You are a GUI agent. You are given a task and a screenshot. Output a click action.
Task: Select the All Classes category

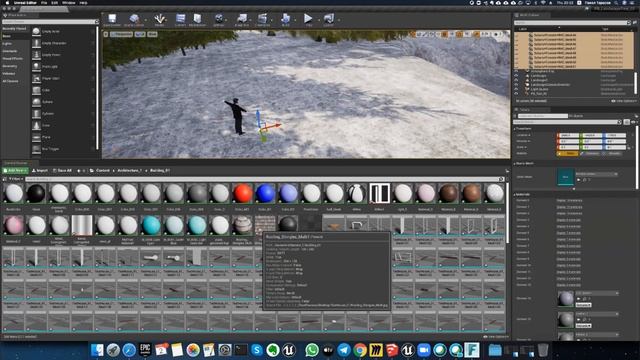click(10, 81)
